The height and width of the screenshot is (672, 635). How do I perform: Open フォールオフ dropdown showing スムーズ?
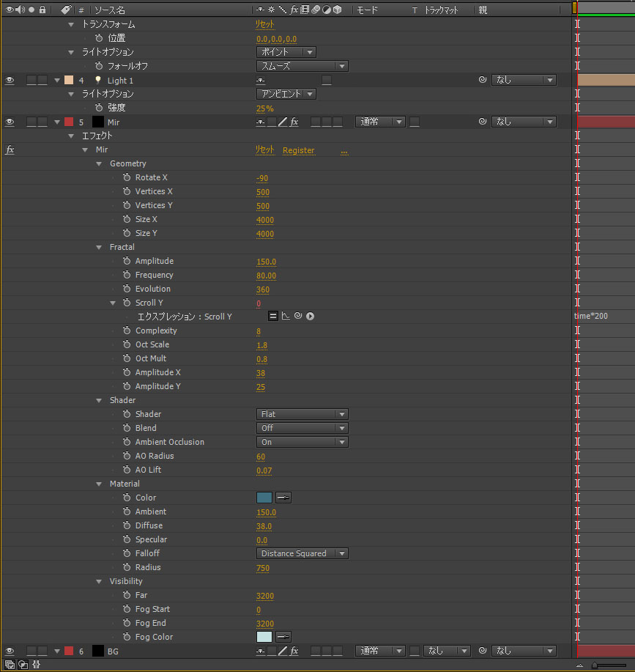tap(302, 66)
